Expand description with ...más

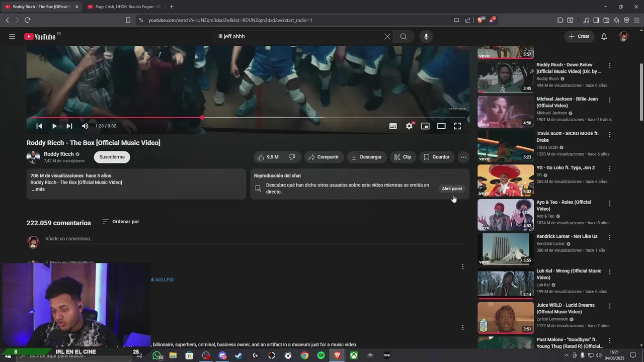tap(38, 189)
